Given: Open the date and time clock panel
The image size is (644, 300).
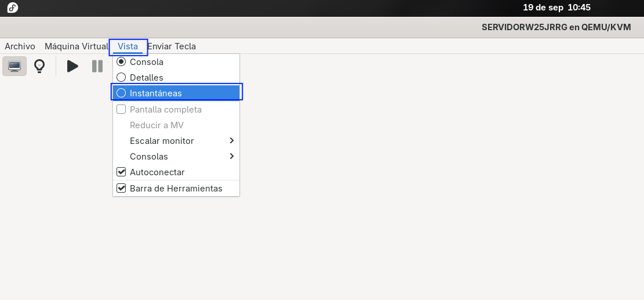Looking at the screenshot, I should (556, 8).
